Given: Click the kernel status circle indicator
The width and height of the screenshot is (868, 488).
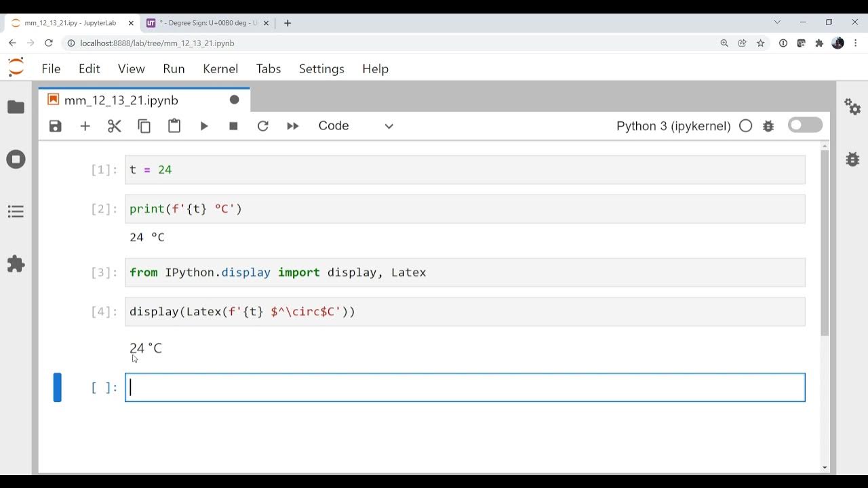Looking at the screenshot, I should pos(745,126).
